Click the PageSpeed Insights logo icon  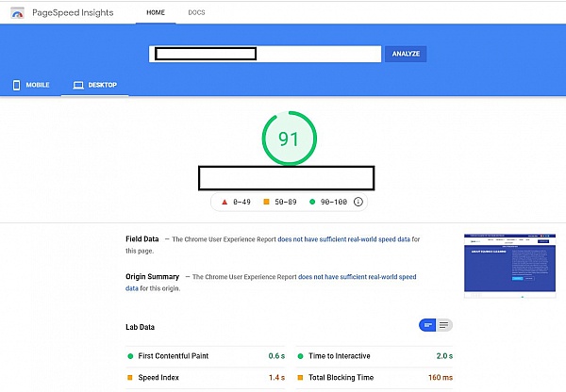pos(18,13)
